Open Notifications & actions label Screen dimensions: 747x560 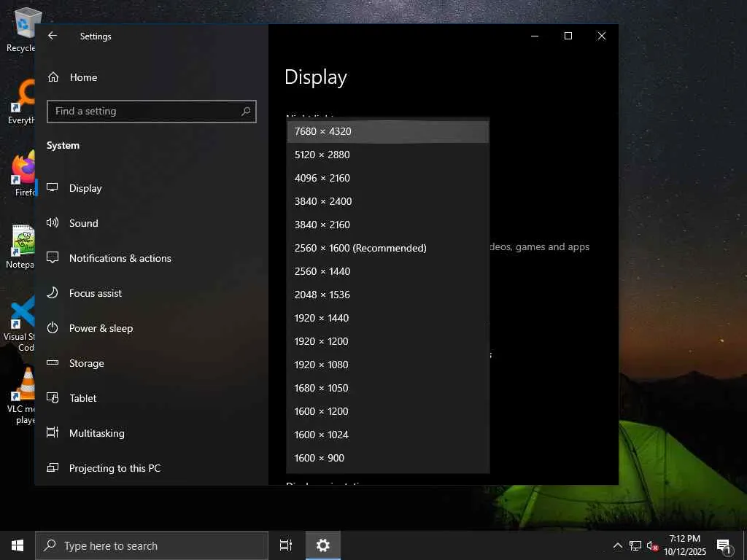120,258
